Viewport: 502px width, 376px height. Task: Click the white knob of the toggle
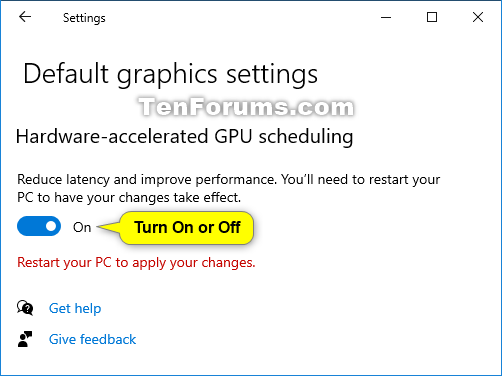point(51,226)
